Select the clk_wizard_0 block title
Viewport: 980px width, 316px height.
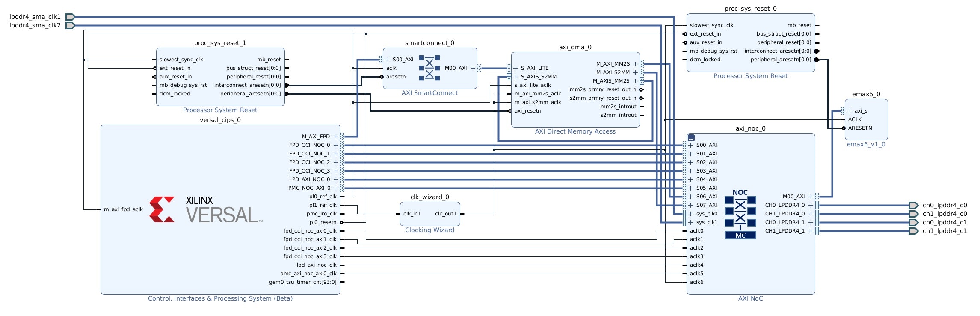click(x=429, y=197)
